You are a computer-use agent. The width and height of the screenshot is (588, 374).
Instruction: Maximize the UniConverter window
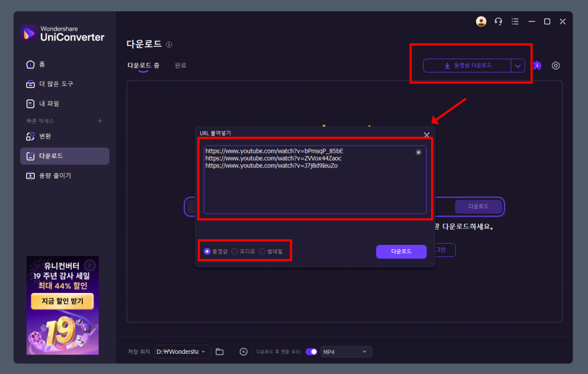(547, 21)
